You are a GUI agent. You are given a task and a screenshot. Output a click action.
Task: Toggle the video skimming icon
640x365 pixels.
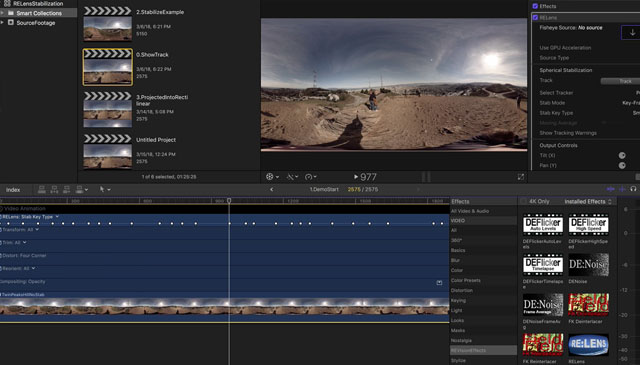click(611, 189)
